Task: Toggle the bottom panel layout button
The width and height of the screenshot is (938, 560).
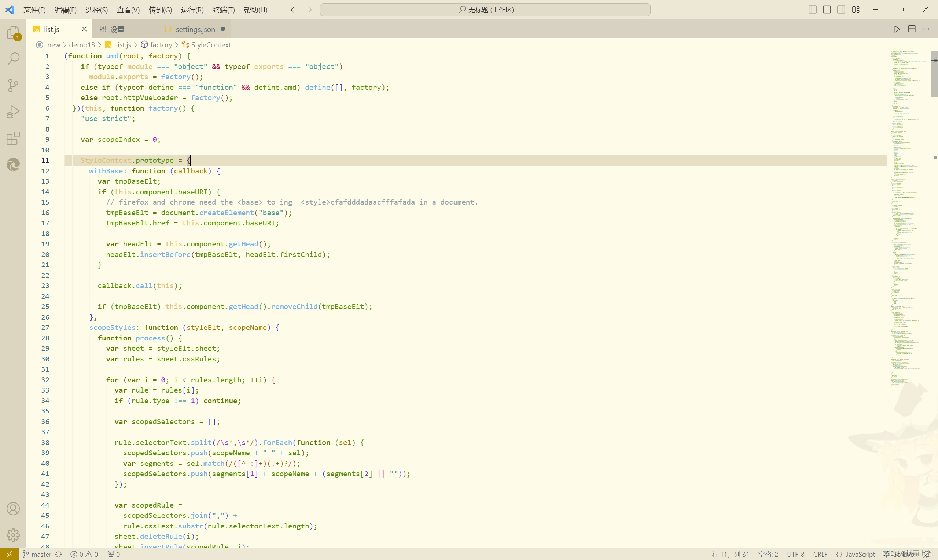Action: [x=827, y=10]
